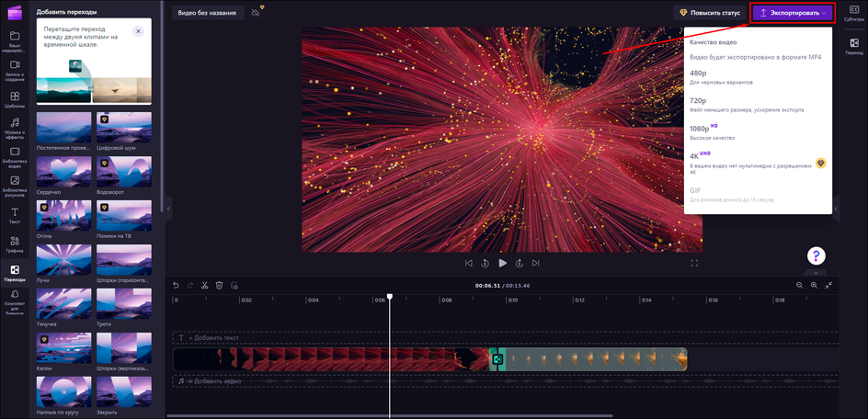The height and width of the screenshot is (419, 868).
Task: Select Сердечко transition thumbnail
Action: (x=63, y=172)
